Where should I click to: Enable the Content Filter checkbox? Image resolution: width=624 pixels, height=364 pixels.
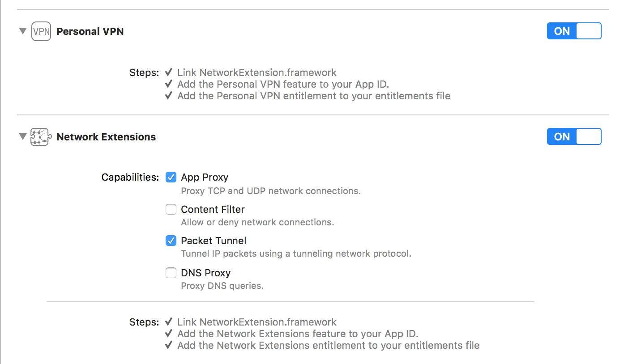coord(171,209)
